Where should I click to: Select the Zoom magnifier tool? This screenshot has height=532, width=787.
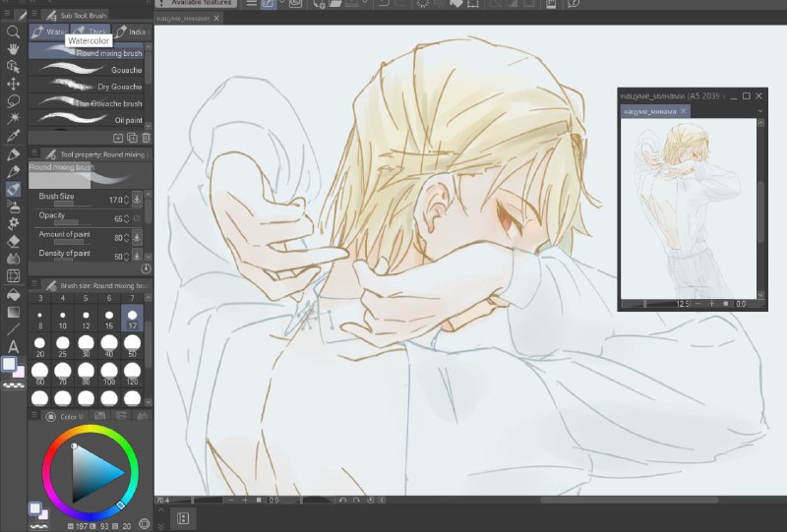tap(13, 32)
